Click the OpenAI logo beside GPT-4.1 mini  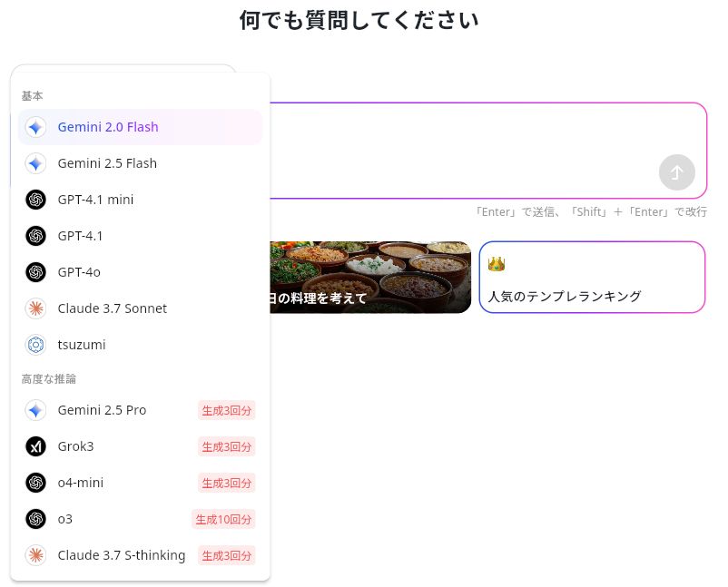pyautogui.click(x=35, y=200)
